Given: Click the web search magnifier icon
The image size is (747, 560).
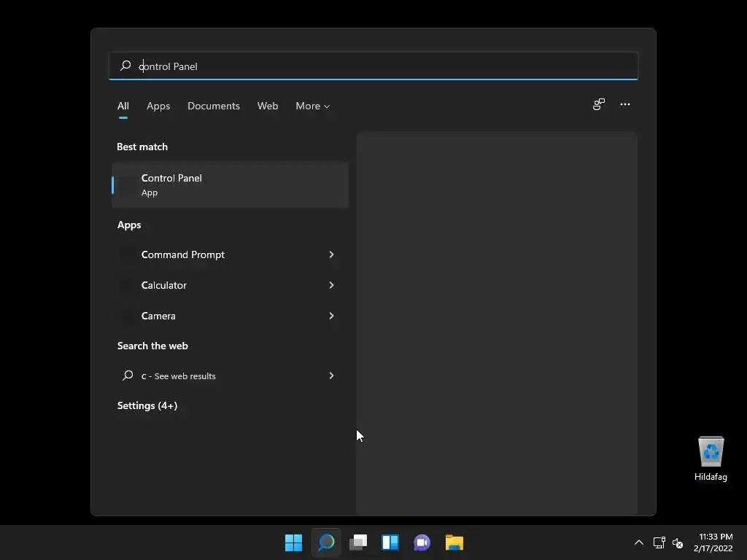Looking at the screenshot, I should (128, 376).
